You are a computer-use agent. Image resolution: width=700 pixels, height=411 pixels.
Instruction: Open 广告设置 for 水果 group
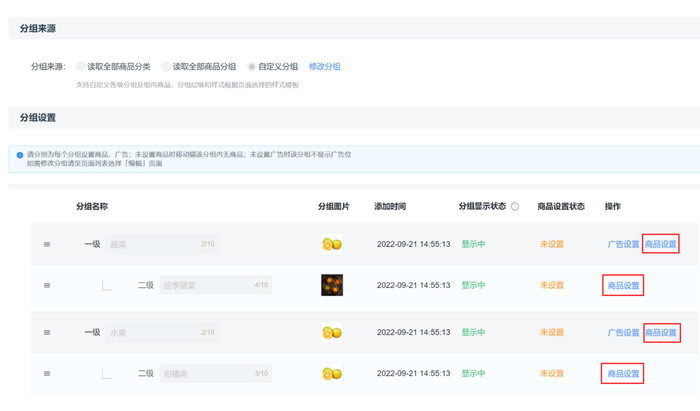click(623, 332)
